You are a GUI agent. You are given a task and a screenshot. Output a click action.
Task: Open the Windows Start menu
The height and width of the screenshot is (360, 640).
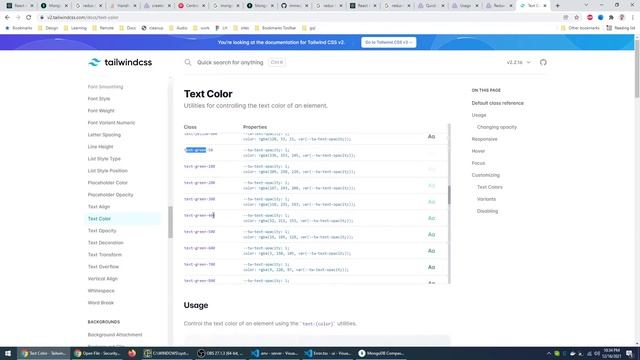8,353
